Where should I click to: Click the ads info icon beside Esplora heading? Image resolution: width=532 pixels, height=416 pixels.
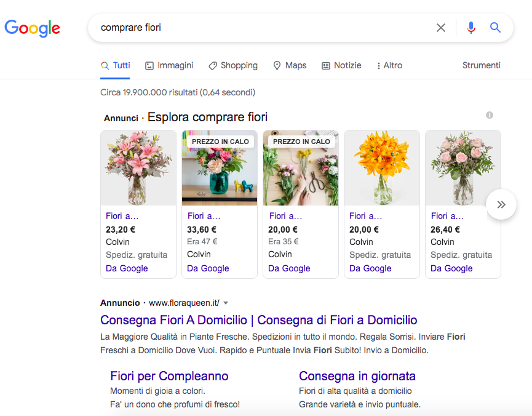[x=489, y=115]
